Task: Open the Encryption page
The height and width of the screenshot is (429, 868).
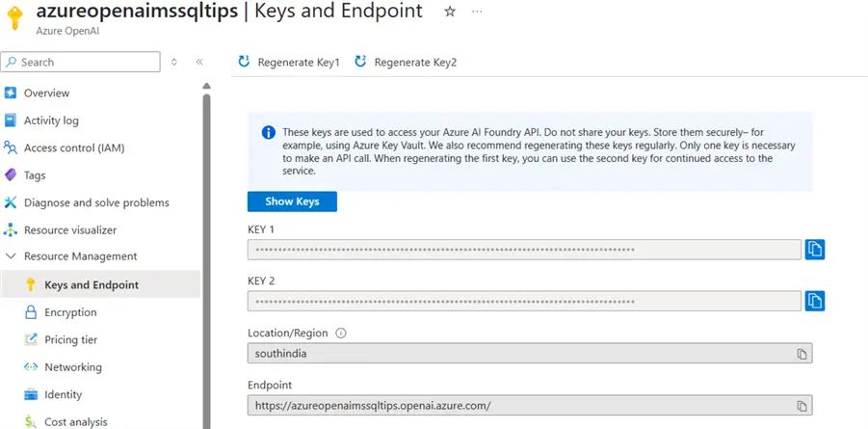Action: click(71, 312)
